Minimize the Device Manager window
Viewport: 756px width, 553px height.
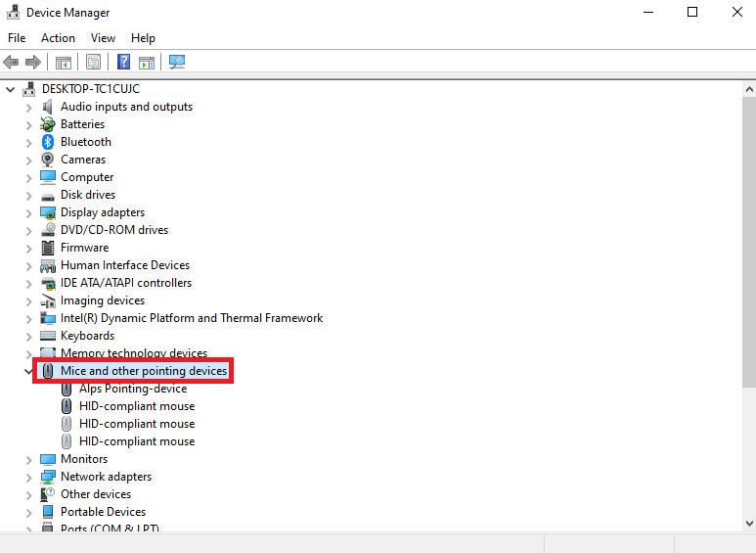point(648,12)
